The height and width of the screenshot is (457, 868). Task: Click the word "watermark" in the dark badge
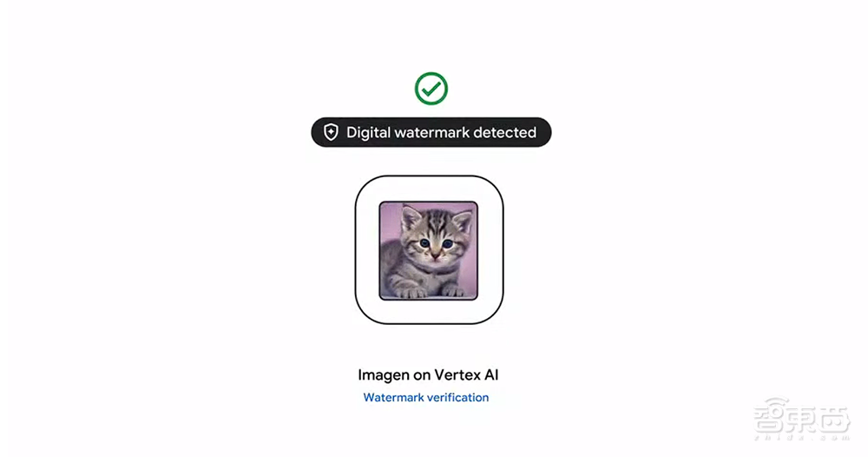click(x=431, y=132)
